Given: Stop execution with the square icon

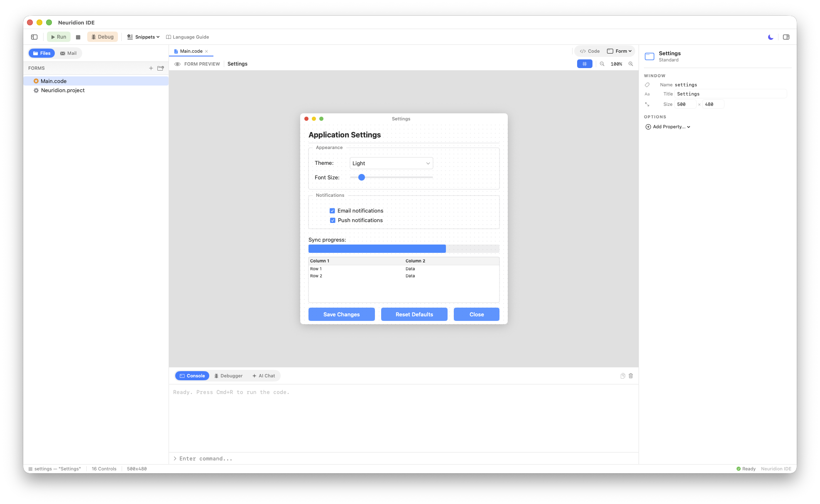Looking at the screenshot, I should [x=78, y=37].
